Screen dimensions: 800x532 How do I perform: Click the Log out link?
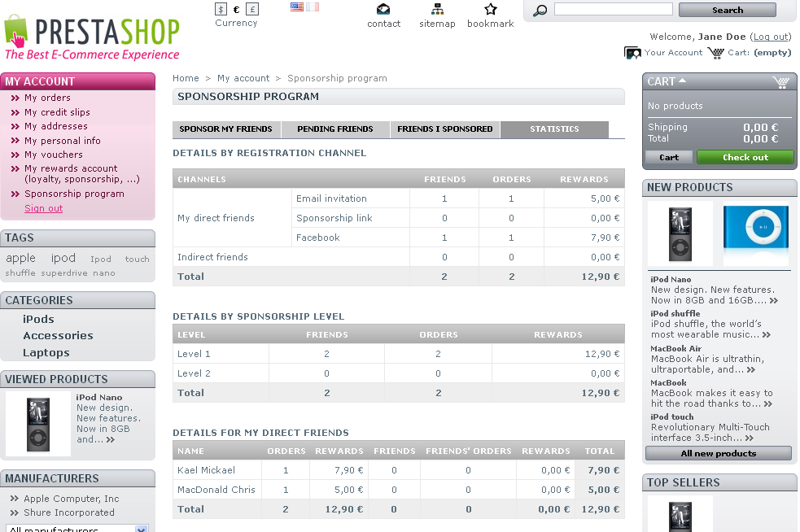771,37
